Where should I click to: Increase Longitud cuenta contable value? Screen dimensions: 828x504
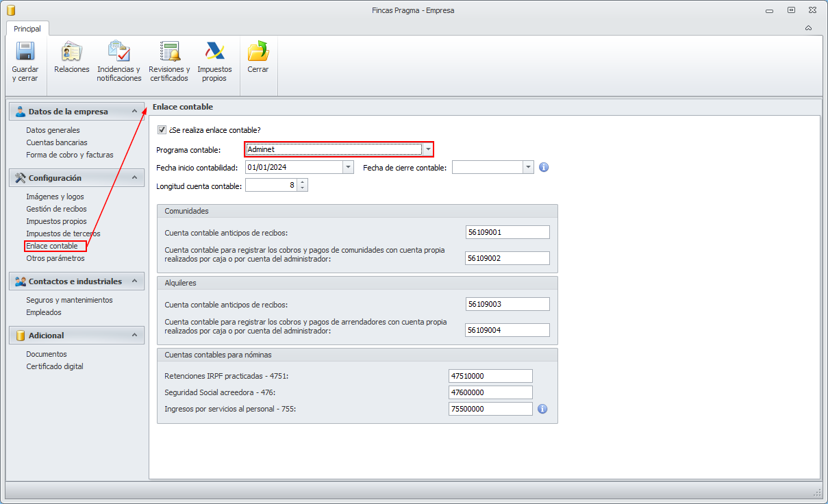pyautogui.click(x=303, y=182)
